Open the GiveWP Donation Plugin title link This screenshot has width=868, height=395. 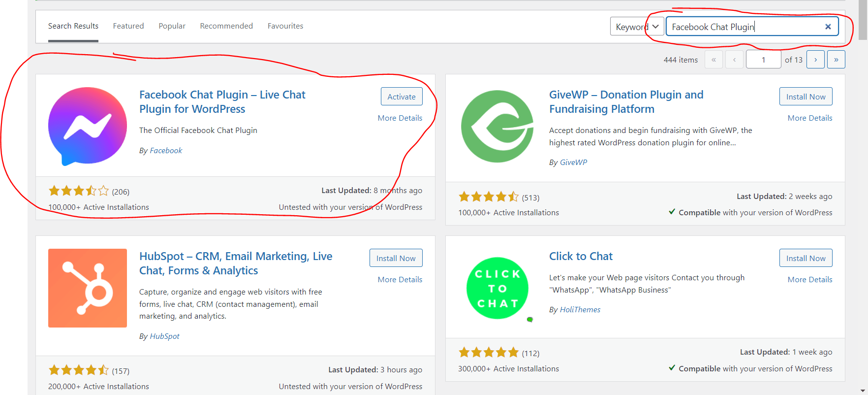click(626, 102)
